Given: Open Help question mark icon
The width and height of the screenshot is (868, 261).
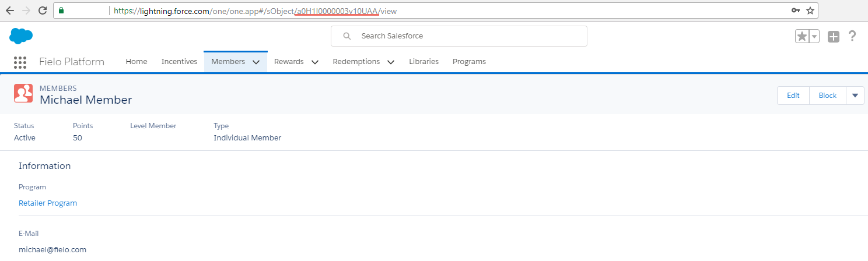Looking at the screenshot, I should coord(852,36).
